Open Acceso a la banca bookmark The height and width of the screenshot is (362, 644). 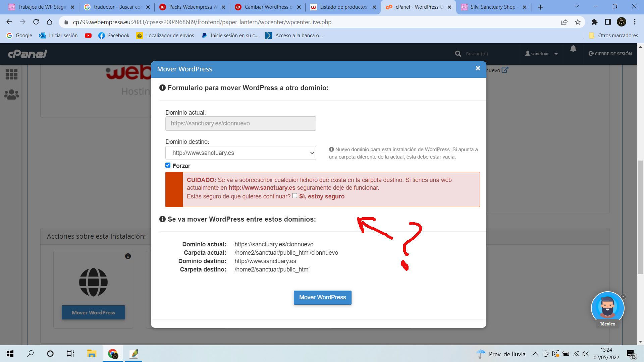coord(294,36)
